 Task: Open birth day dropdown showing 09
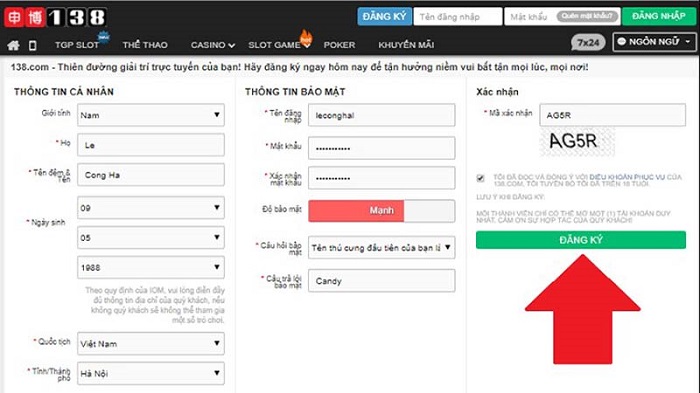tap(151, 208)
